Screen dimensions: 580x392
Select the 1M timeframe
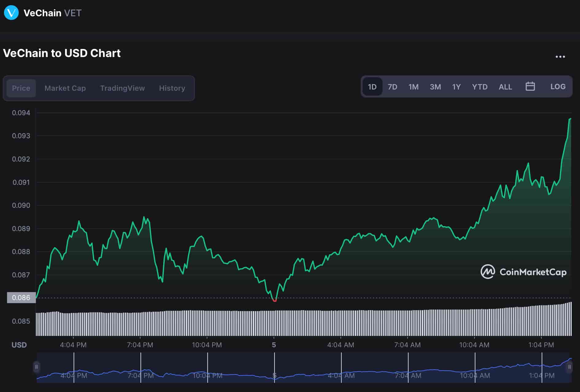pos(413,87)
